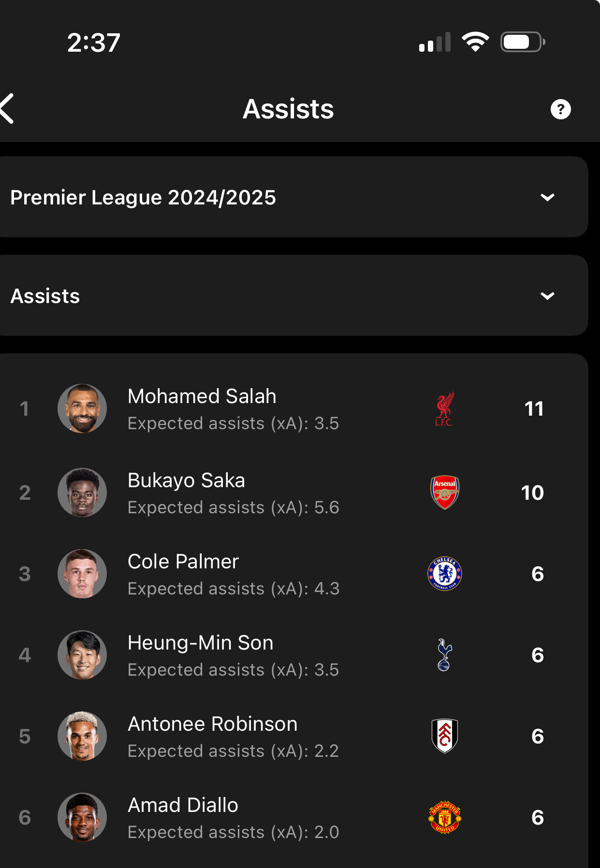Open Amad Diallo's player photo

point(82,817)
